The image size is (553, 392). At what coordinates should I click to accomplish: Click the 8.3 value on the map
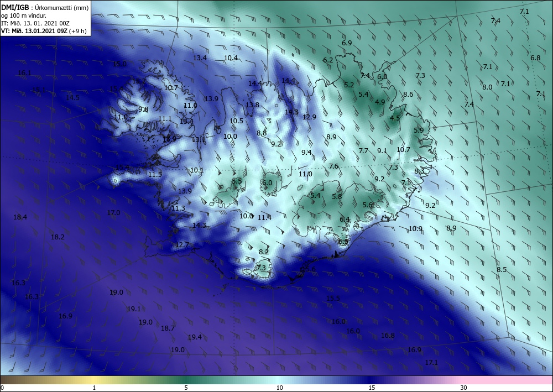point(419,171)
